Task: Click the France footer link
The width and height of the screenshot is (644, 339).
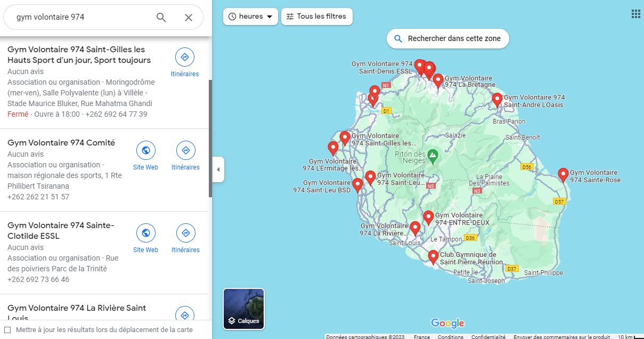Action: [422, 336]
